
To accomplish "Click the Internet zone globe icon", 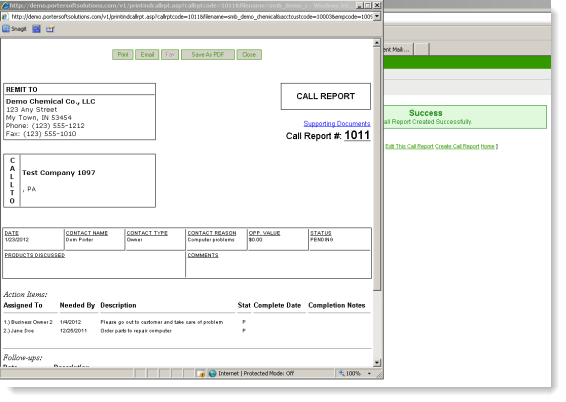I will click(213, 373).
